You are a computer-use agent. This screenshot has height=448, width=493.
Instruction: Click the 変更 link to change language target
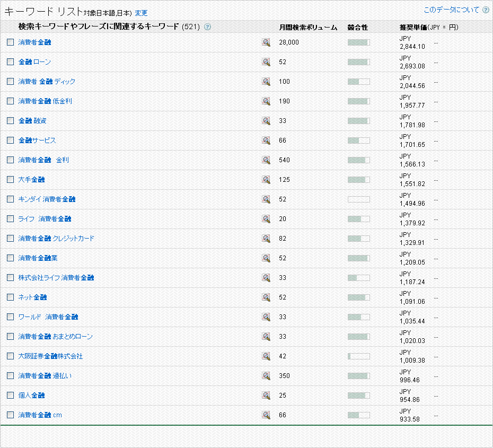[x=141, y=13]
